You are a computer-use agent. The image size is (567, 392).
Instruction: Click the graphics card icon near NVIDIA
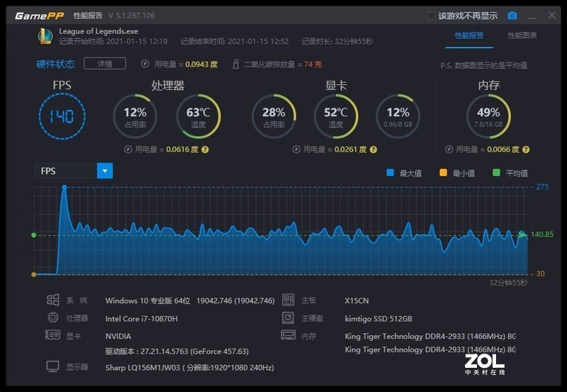click(x=52, y=335)
